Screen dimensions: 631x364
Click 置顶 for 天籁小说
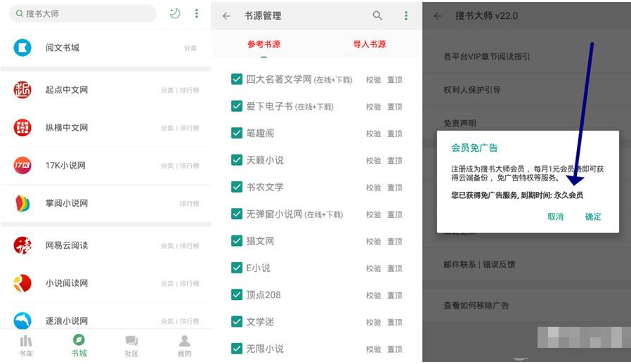pyautogui.click(x=395, y=161)
